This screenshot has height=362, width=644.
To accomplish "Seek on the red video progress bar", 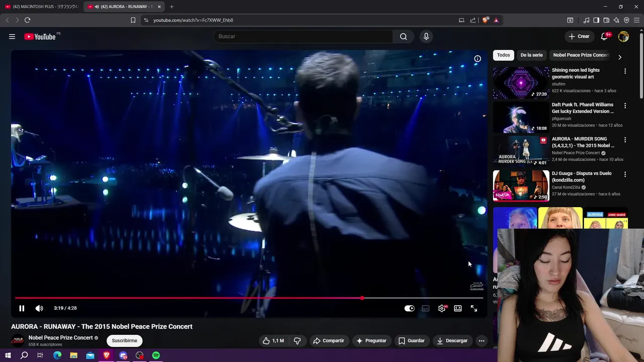I will tap(249, 298).
